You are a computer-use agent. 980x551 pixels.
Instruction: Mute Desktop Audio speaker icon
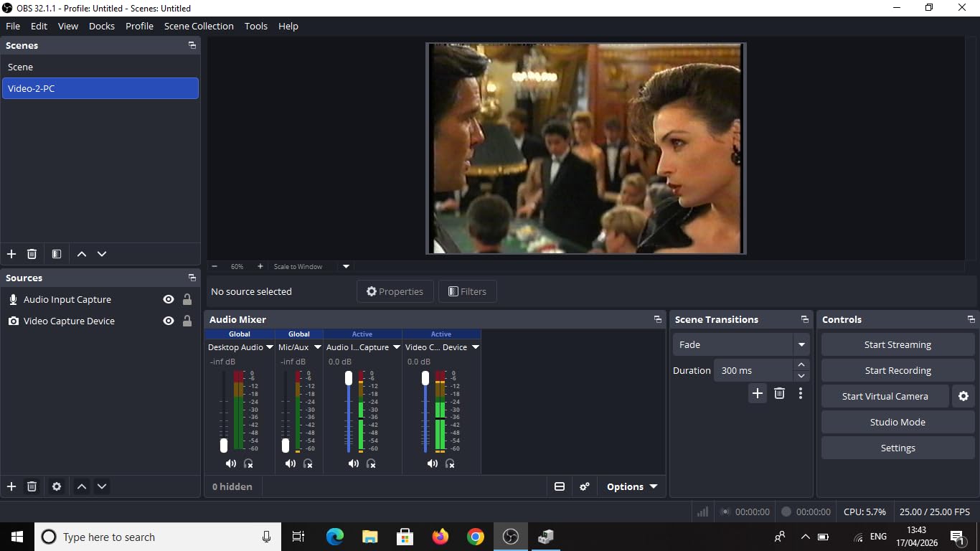point(230,463)
